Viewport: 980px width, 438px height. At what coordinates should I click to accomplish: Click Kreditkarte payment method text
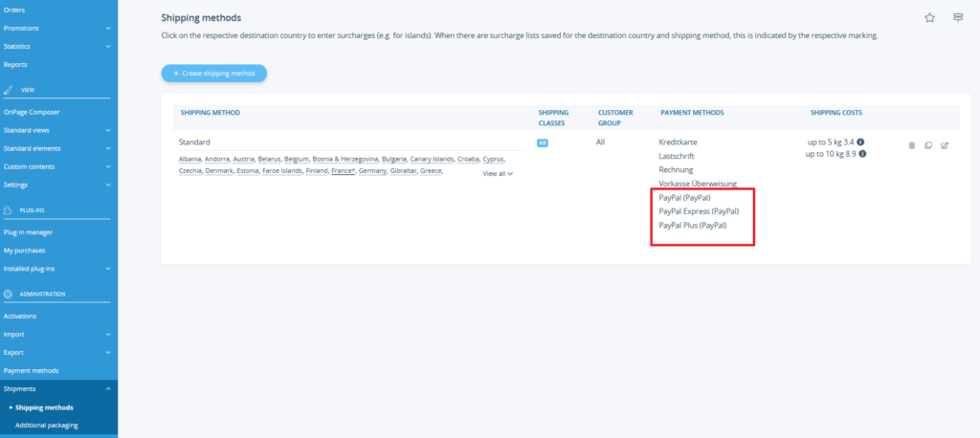(678, 142)
